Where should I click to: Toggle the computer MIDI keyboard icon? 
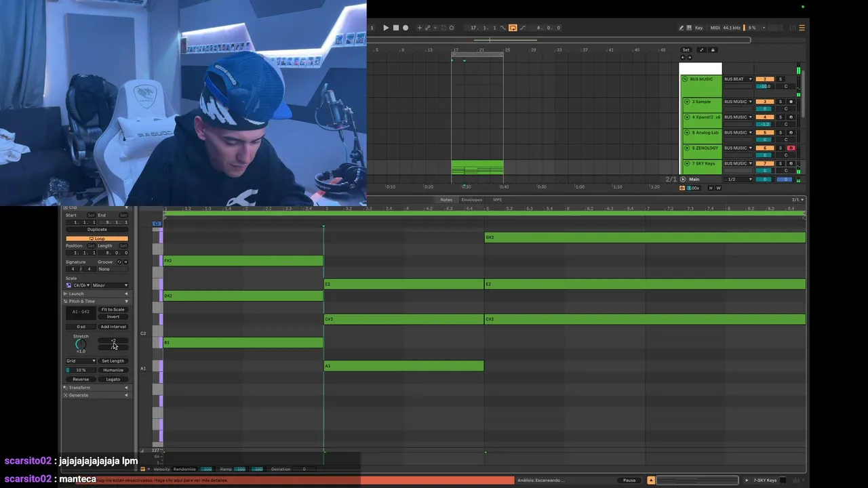(689, 28)
